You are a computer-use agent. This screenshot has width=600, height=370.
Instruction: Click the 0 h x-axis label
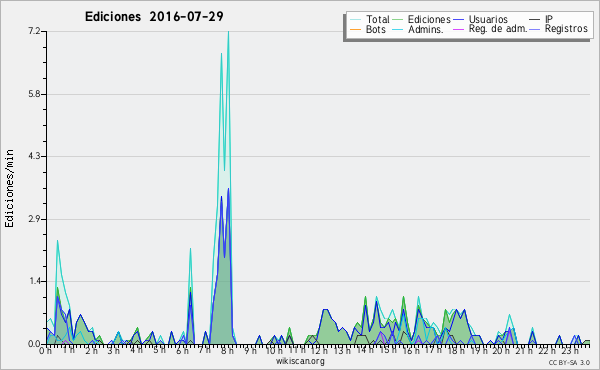(x=45, y=351)
